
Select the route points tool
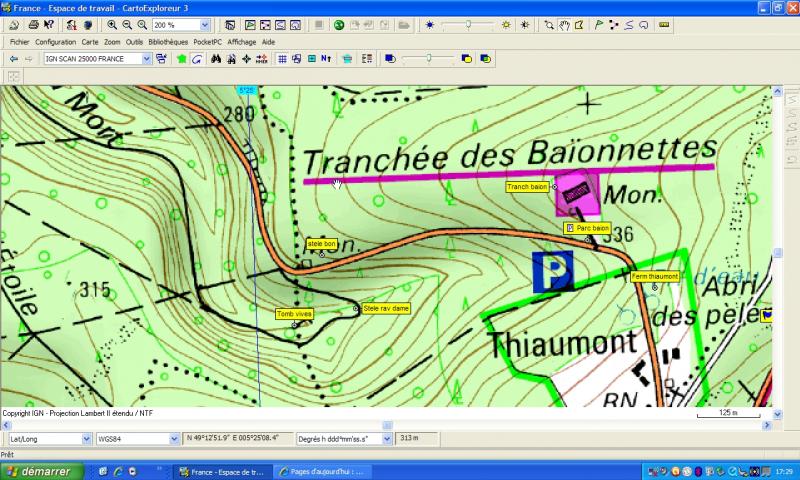[614, 24]
